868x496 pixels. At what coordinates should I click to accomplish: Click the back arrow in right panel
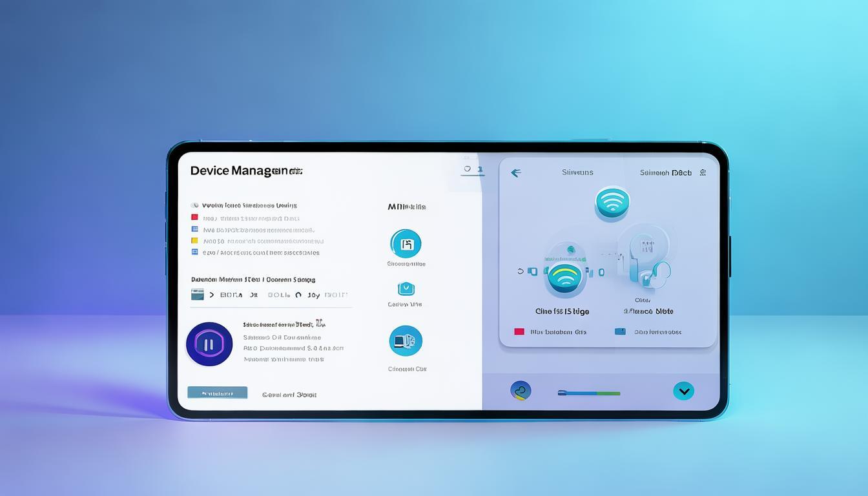tap(515, 173)
